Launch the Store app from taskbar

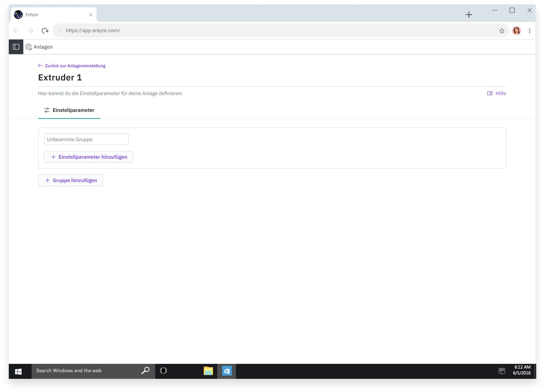click(x=227, y=371)
